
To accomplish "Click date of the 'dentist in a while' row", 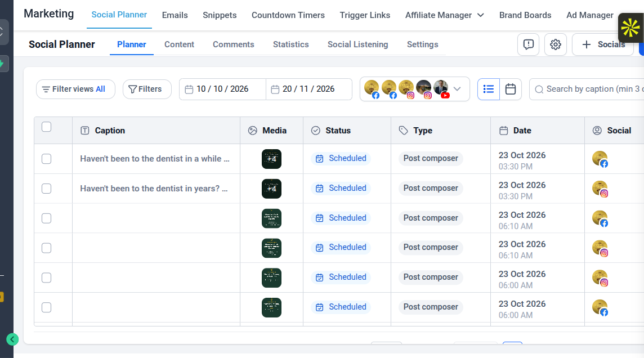I will pyautogui.click(x=522, y=160).
